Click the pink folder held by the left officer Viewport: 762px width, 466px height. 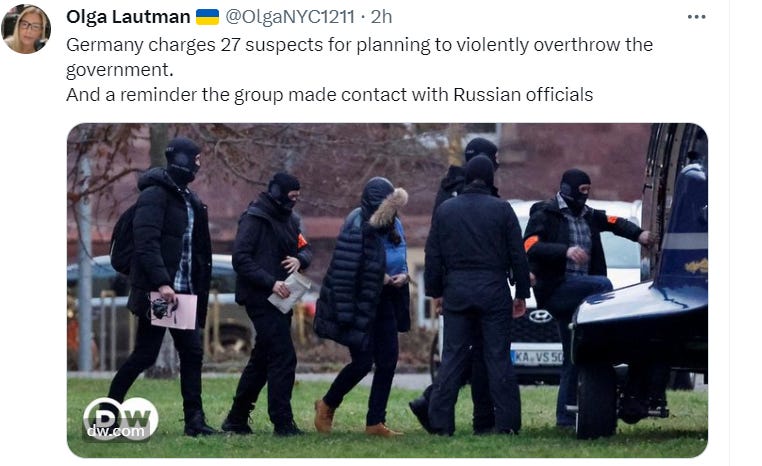[x=174, y=311]
